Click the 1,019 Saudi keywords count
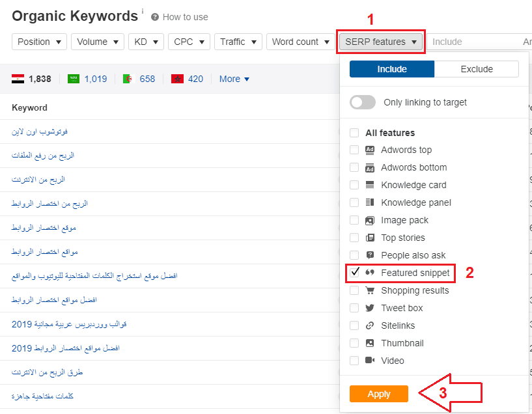Screen dimensions: 532x414 [96, 79]
